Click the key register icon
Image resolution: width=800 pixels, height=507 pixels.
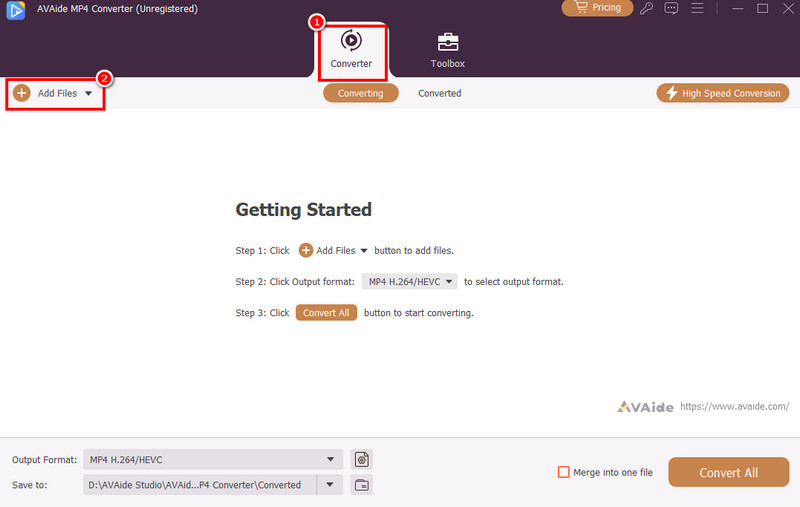point(647,9)
